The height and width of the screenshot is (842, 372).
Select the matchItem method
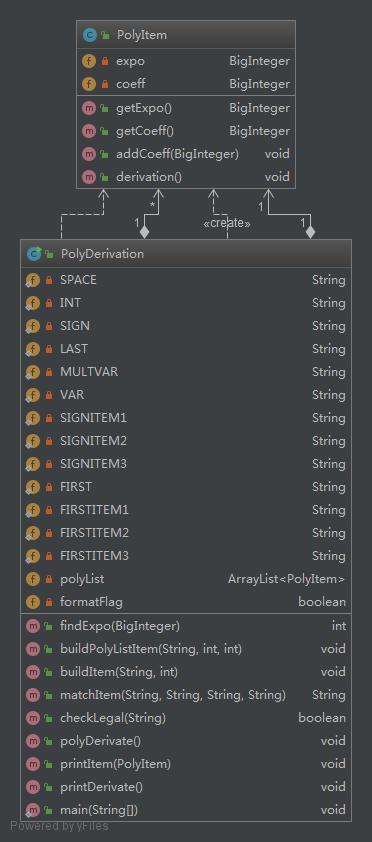coord(186,695)
